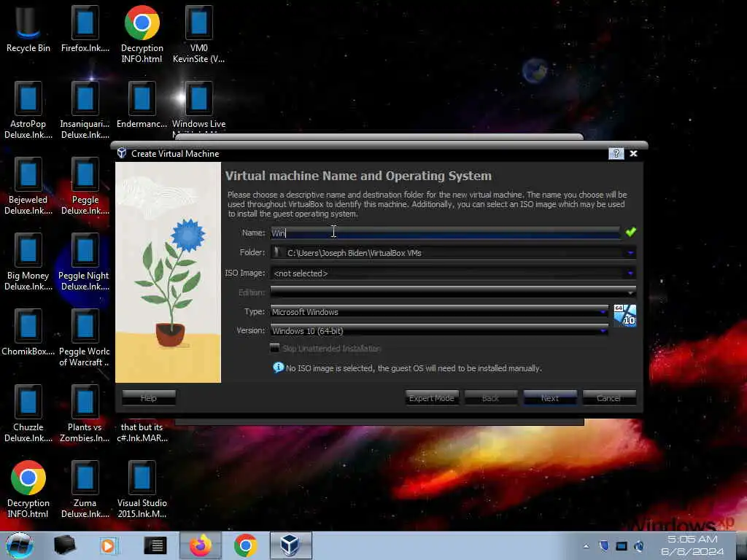Screen dimensions: 747x560
Task: Click the VM Name input field
Action: coord(445,233)
